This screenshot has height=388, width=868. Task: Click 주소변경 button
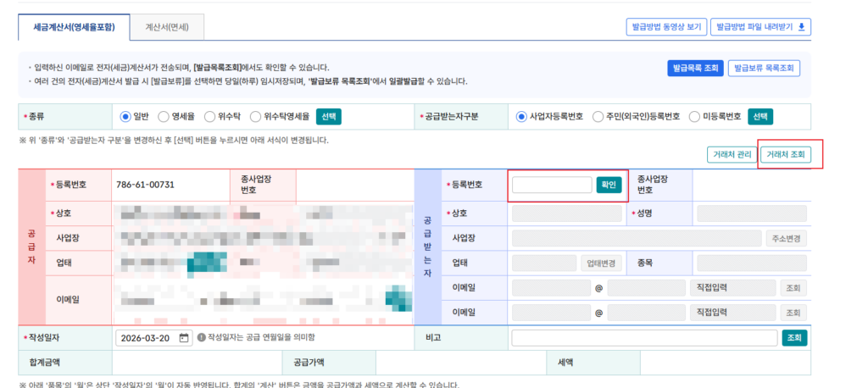pos(786,239)
